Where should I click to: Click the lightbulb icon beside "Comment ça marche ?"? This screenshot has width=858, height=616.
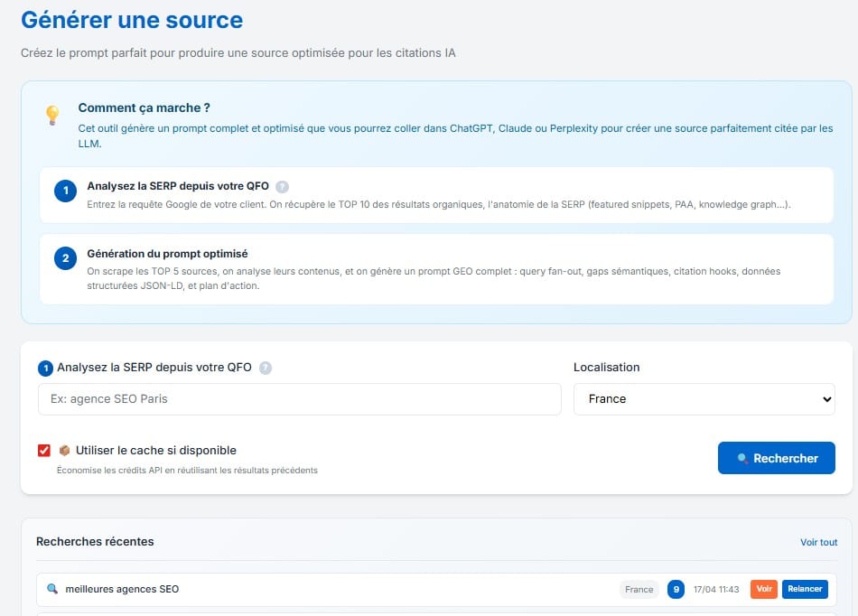tap(52, 115)
